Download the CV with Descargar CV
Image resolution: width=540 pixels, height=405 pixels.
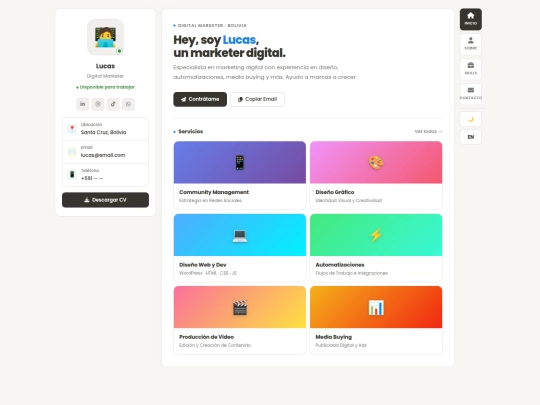(105, 200)
